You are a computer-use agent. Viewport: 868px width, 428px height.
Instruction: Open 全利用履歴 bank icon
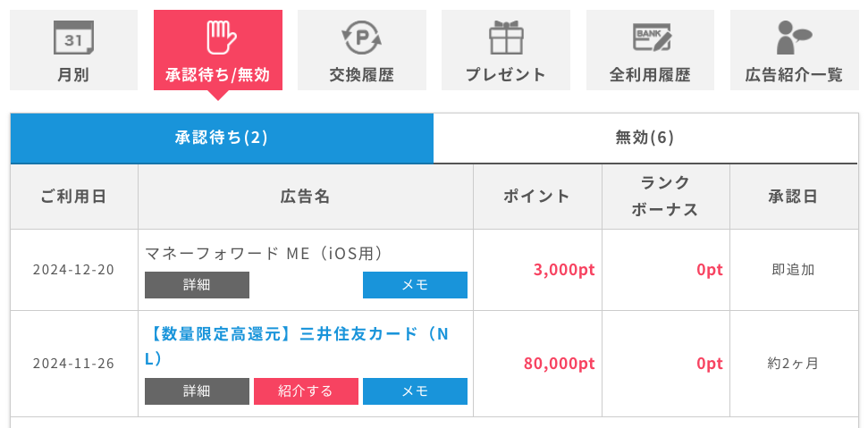tap(652, 37)
